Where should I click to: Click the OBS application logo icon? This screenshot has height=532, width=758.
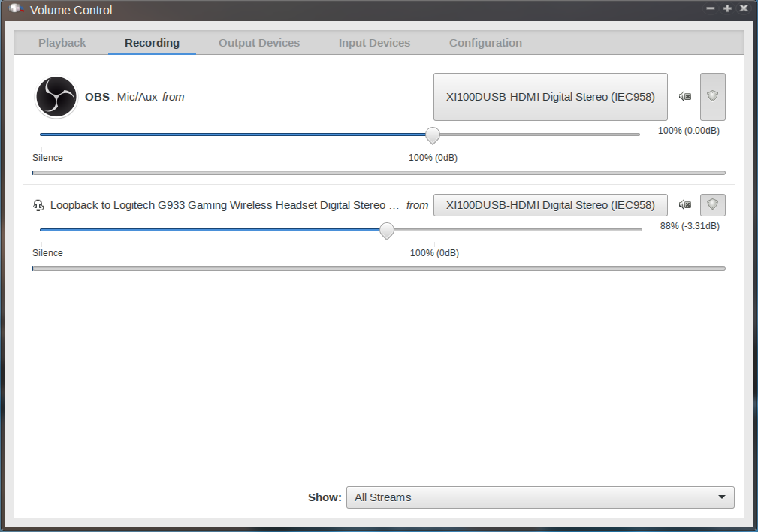click(x=56, y=97)
